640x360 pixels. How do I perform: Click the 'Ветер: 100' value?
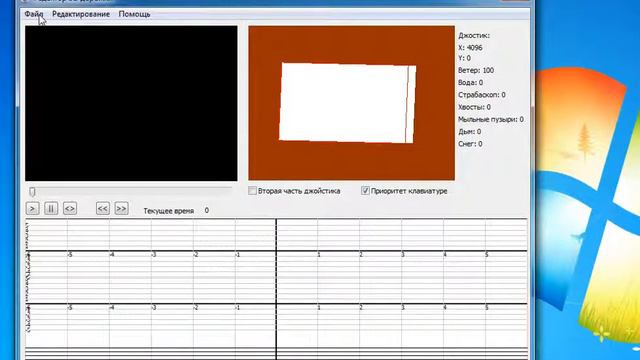(476, 70)
